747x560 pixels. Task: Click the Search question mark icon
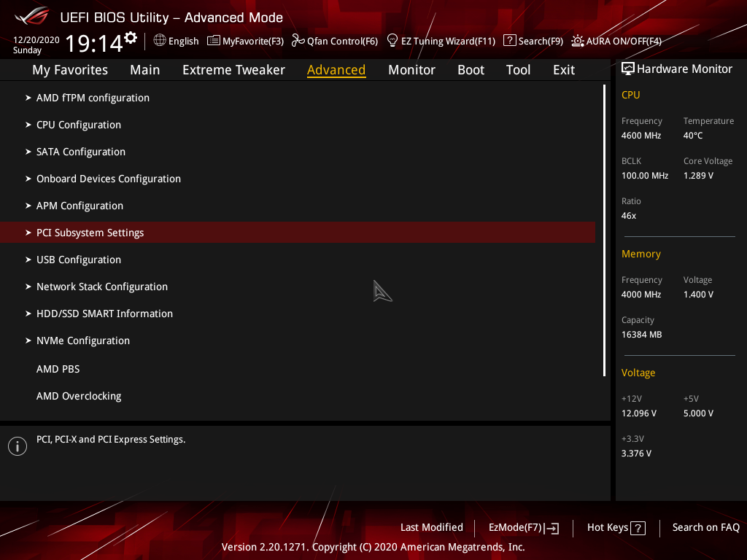coord(510,41)
